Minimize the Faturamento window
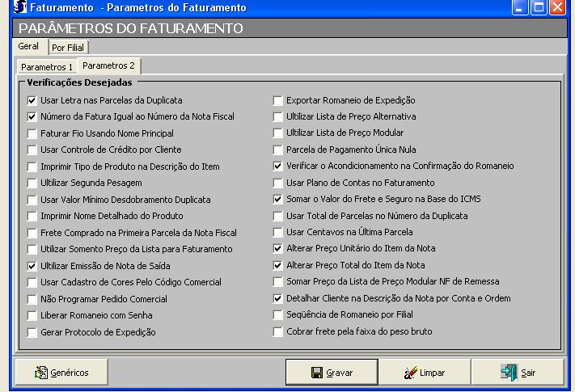The width and height of the screenshot is (575, 392). pos(521,8)
